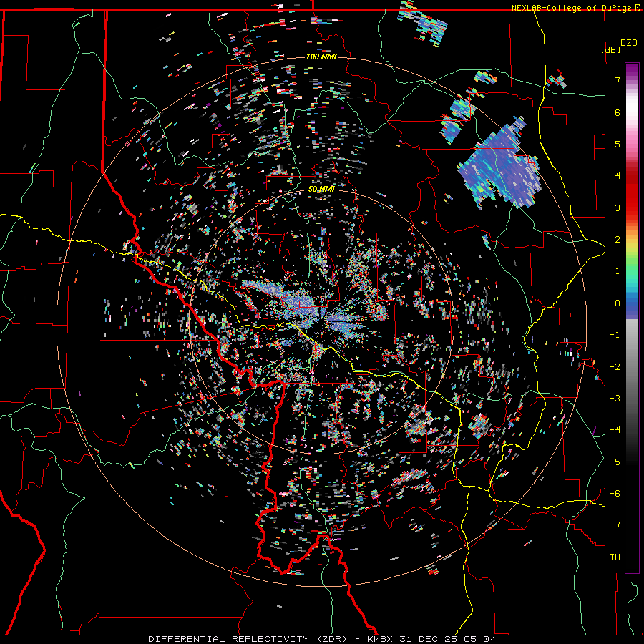Click the DZD legend heading
The width and height of the screenshot is (644, 644).
tap(628, 43)
